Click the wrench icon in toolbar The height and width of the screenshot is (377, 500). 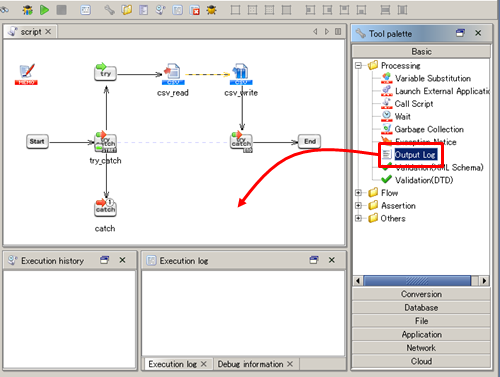click(109, 10)
